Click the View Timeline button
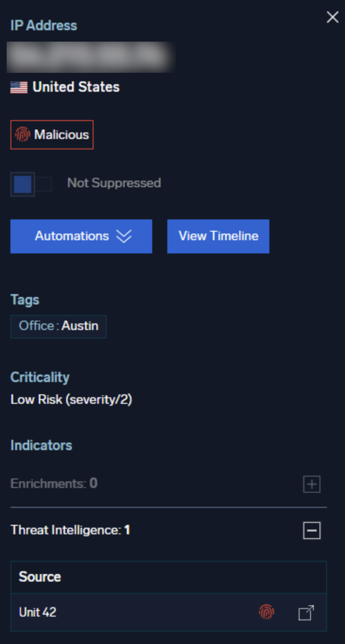The width and height of the screenshot is (345, 644). [218, 236]
